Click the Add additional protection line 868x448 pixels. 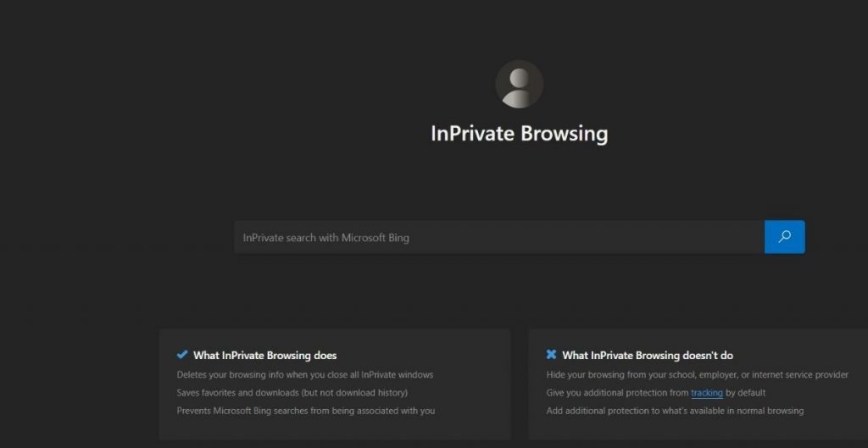(675, 411)
